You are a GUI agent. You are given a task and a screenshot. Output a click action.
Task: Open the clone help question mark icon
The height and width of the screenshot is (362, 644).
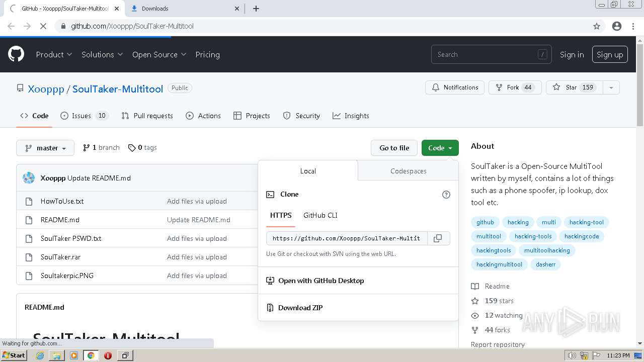tap(446, 195)
